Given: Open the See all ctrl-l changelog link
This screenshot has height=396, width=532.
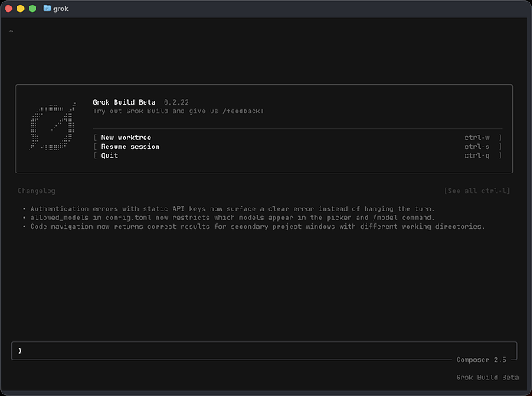Looking at the screenshot, I should pyautogui.click(x=477, y=191).
